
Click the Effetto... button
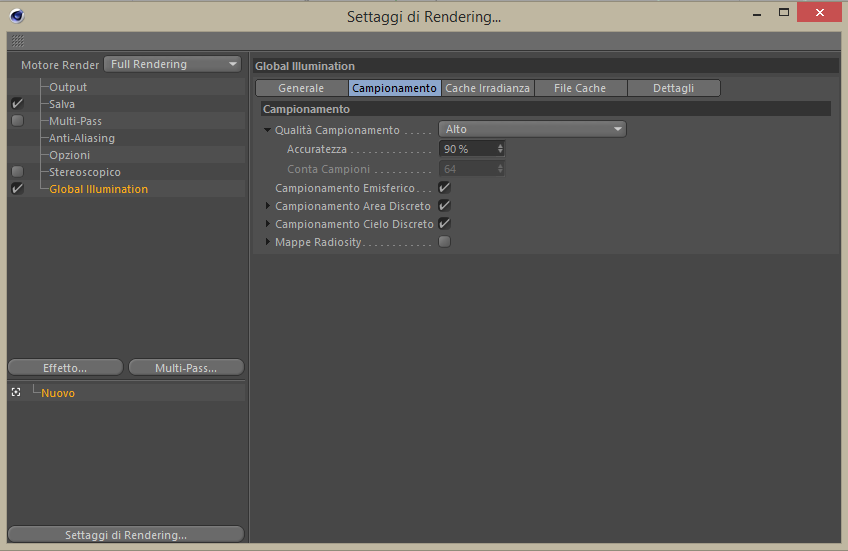(65, 368)
